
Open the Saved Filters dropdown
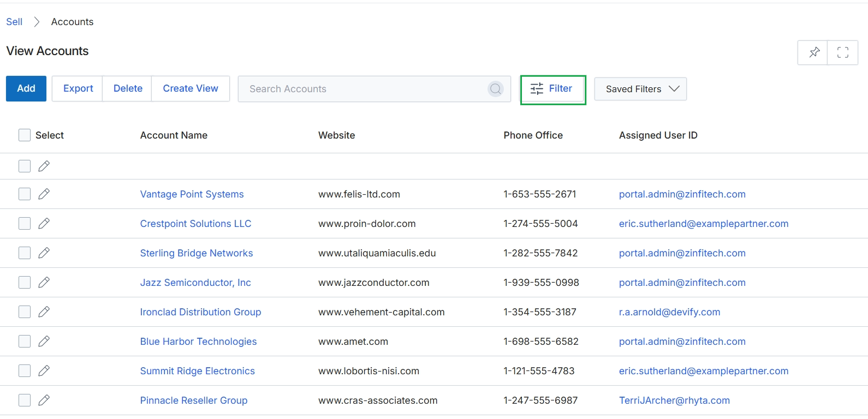click(x=640, y=89)
